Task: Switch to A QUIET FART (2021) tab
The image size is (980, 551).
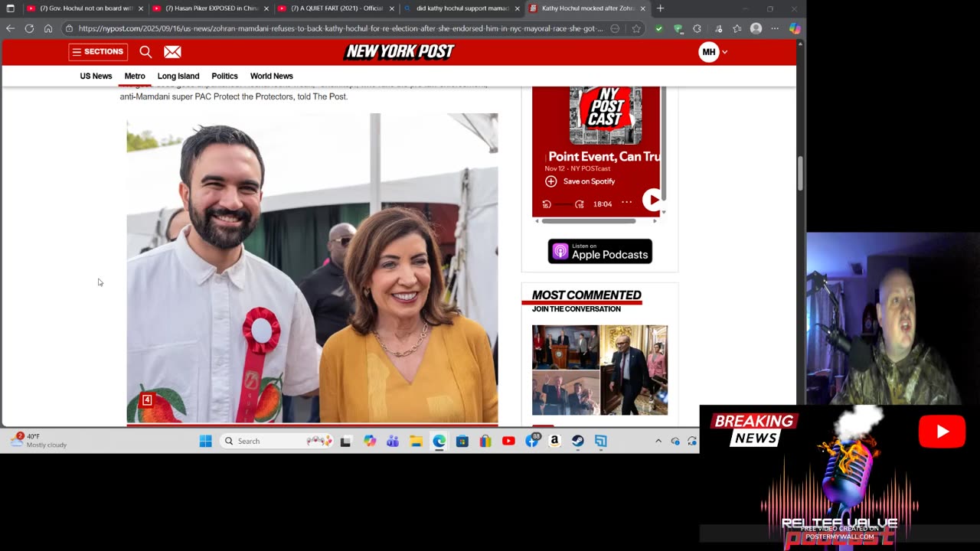Action: point(335,8)
